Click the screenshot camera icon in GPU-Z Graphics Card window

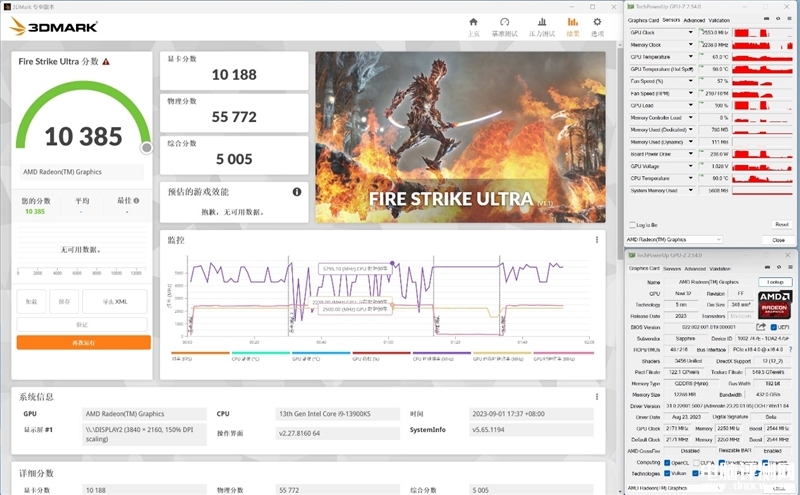pyautogui.click(x=767, y=267)
